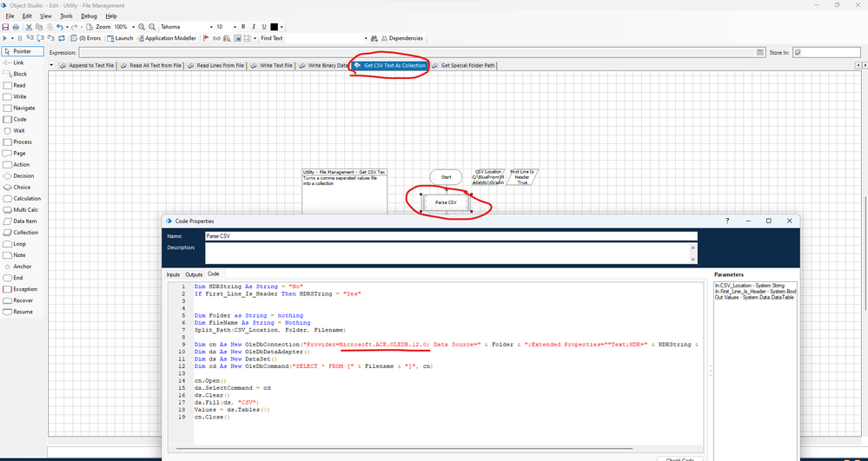
Task: Open the Debug menu
Action: click(89, 16)
